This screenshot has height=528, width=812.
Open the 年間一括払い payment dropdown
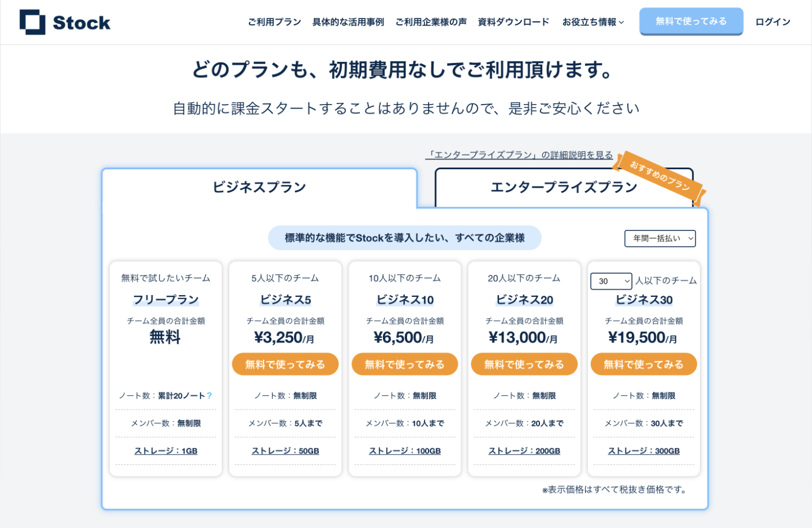tap(660, 239)
